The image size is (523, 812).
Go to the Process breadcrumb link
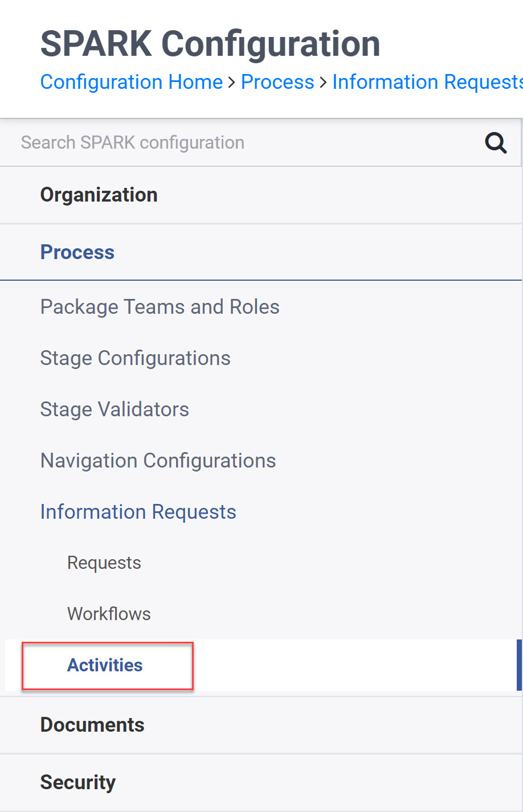[x=277, y=82]
